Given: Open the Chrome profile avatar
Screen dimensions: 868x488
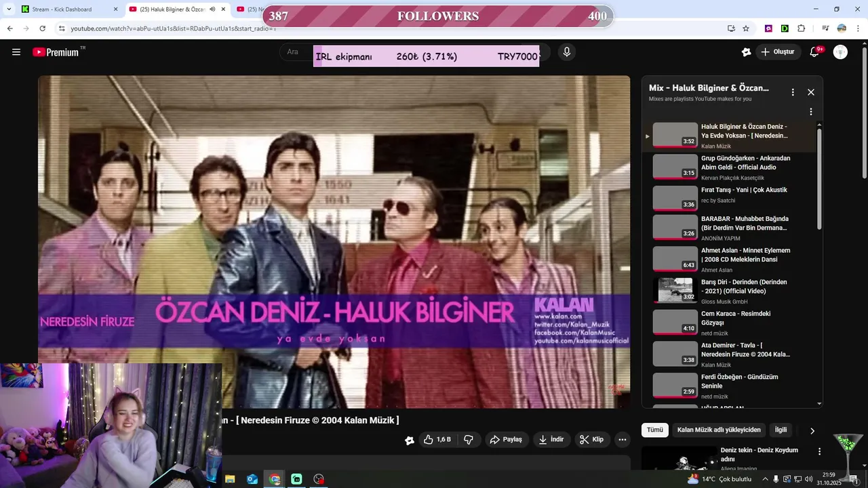Looking at the screenshot, I should tap(842, 28).
